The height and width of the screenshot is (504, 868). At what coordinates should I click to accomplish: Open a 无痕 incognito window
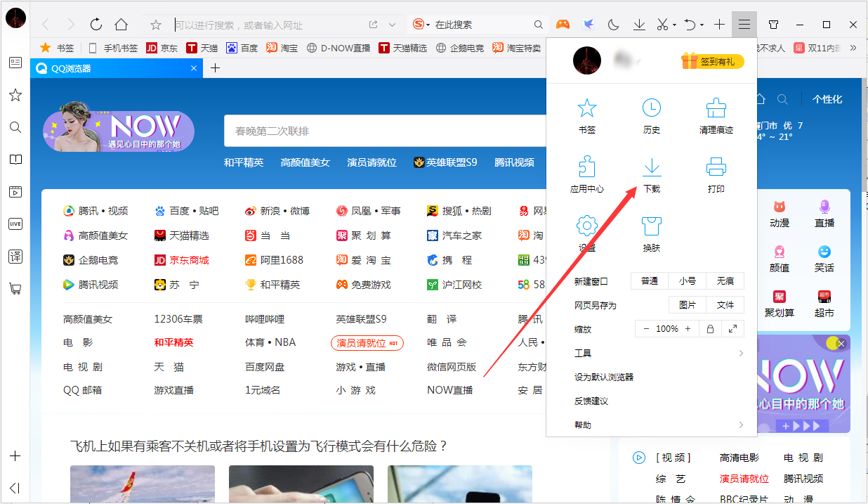[725, 280]
